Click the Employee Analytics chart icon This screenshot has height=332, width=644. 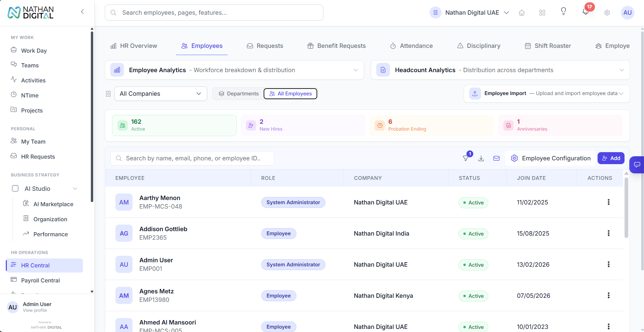[117, 70]
